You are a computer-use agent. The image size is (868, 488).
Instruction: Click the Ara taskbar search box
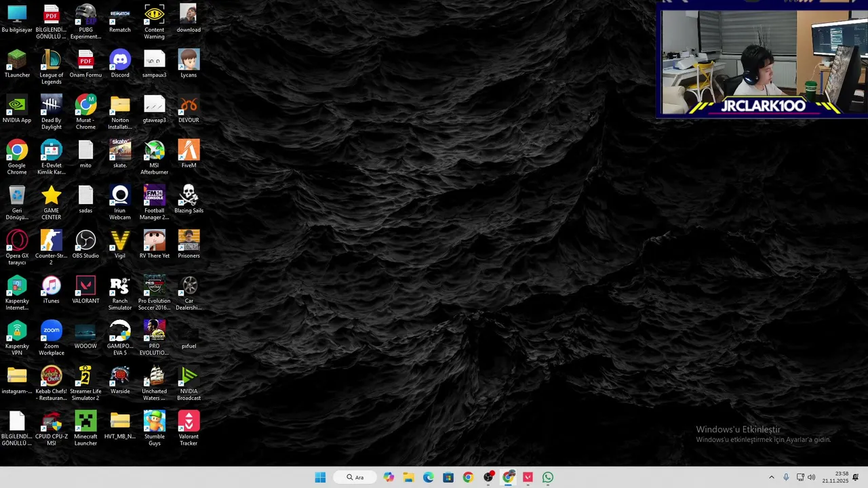(355, 477)
